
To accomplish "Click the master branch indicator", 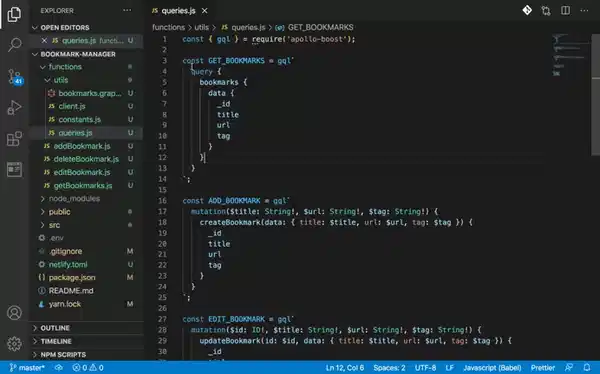I will click(x=27, y=368).
